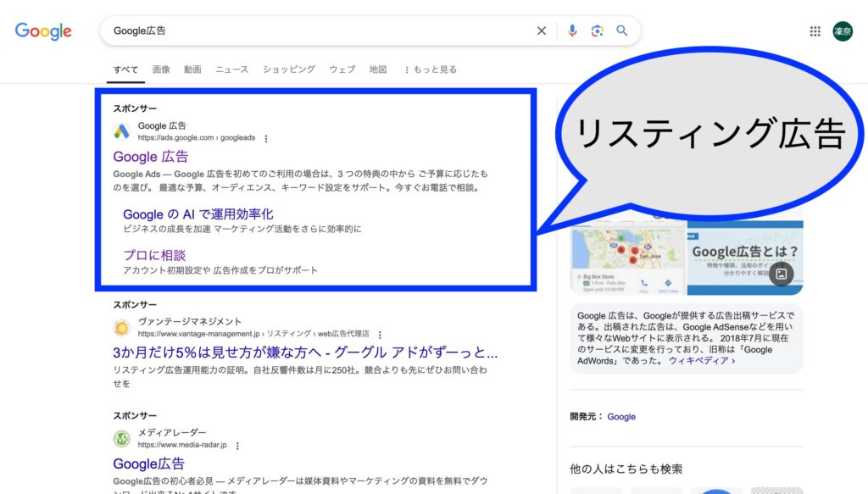Open the Google 広告 sponsored headline link
868x494 pixels.
tap(151, 157)
